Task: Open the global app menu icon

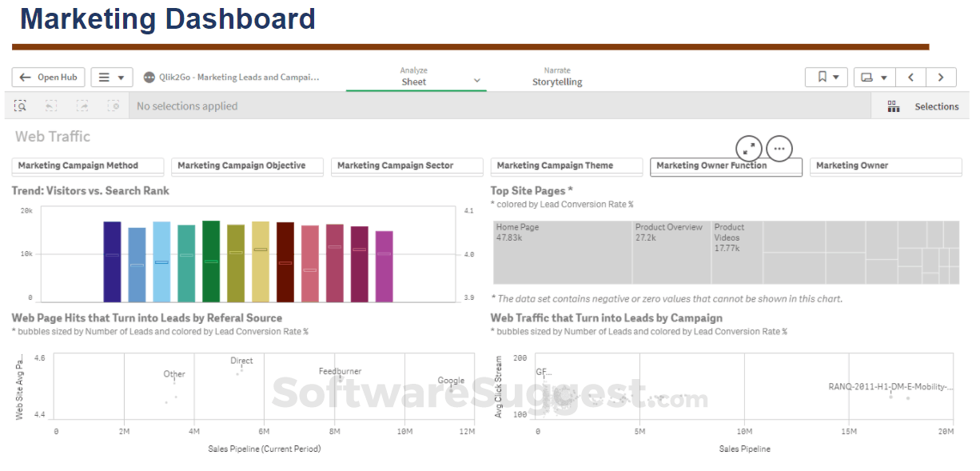Action: pyautogui.click(x=105, y=77)
